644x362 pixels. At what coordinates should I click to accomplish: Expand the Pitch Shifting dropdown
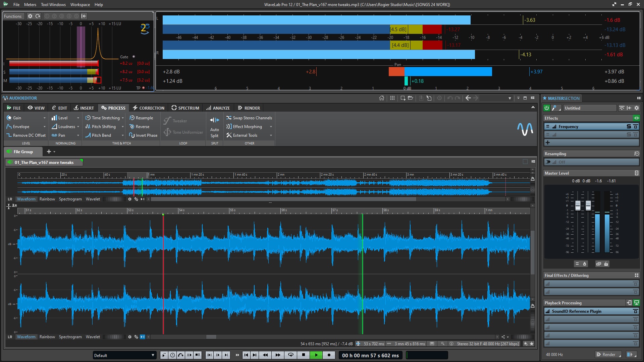click(123, 126)
